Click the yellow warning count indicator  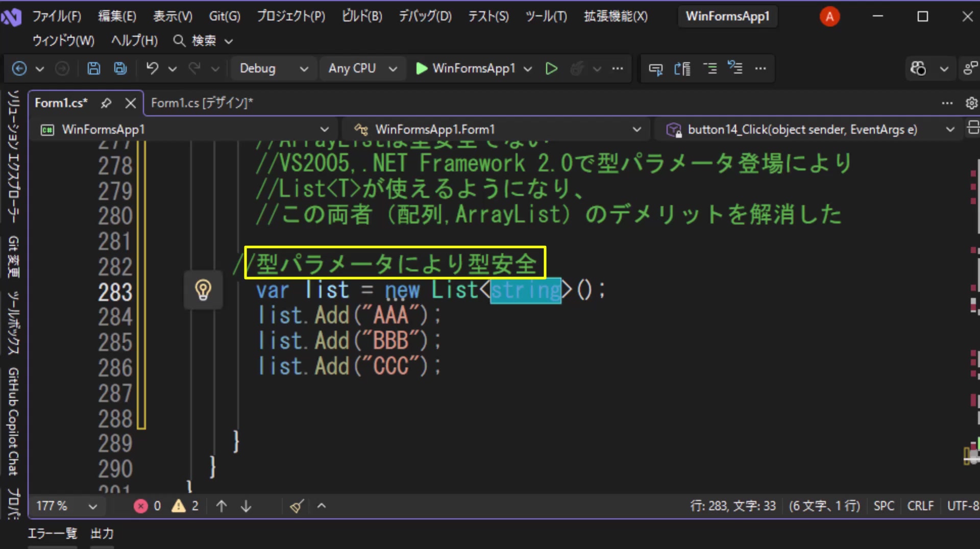click(185, 506)
